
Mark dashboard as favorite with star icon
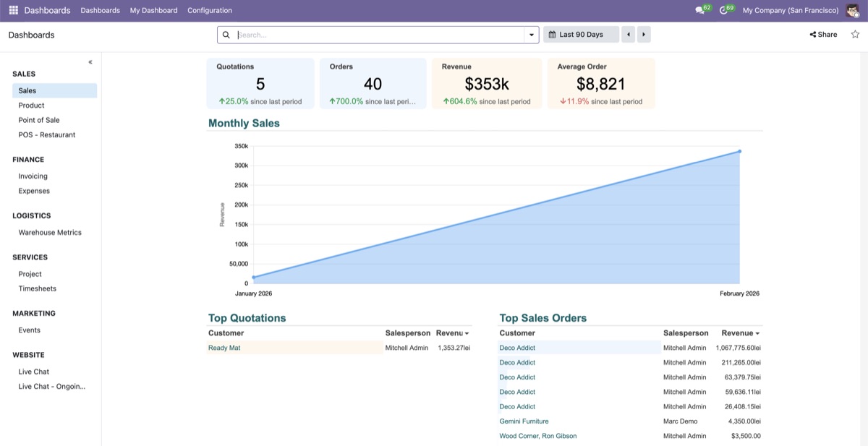click(x=855, y=34)
